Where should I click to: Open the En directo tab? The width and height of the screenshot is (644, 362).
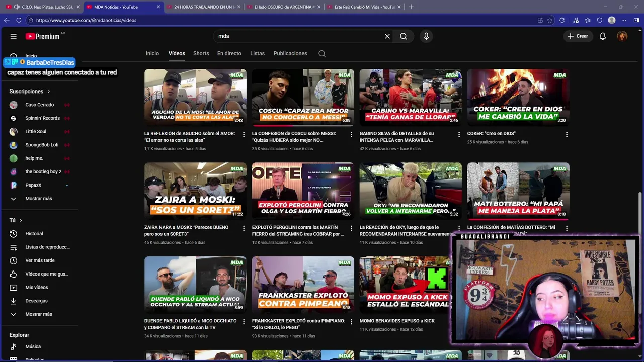(x=229, y=53)
